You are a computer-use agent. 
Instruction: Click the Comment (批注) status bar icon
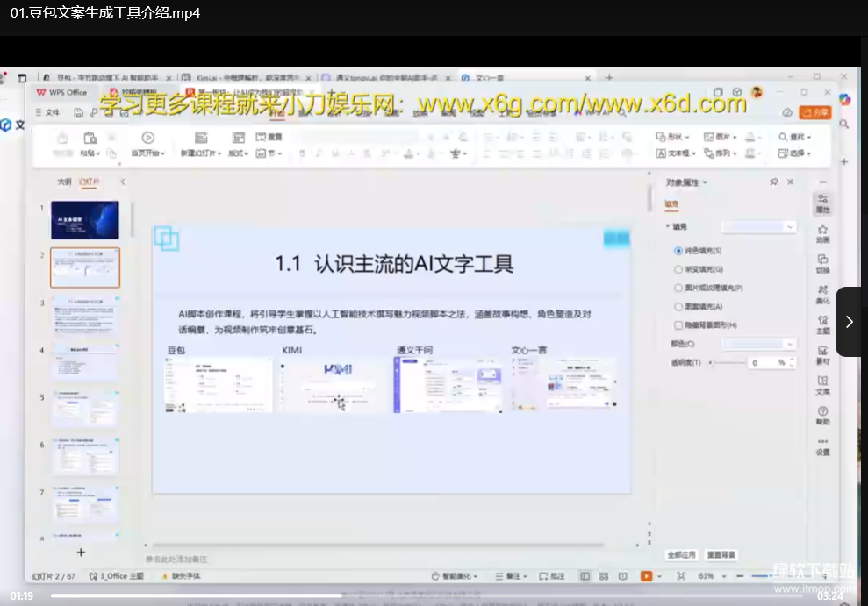tap(551, 576)
